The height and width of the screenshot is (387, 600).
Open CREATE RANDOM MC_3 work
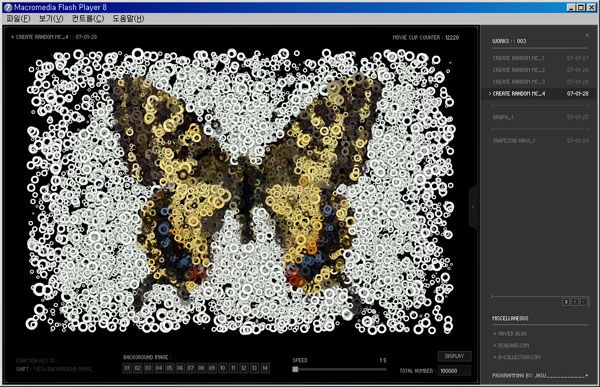[540, 82]
